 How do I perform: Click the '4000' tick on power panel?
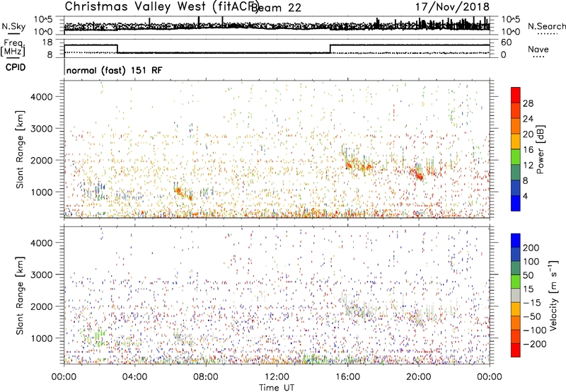click(42, 97)
